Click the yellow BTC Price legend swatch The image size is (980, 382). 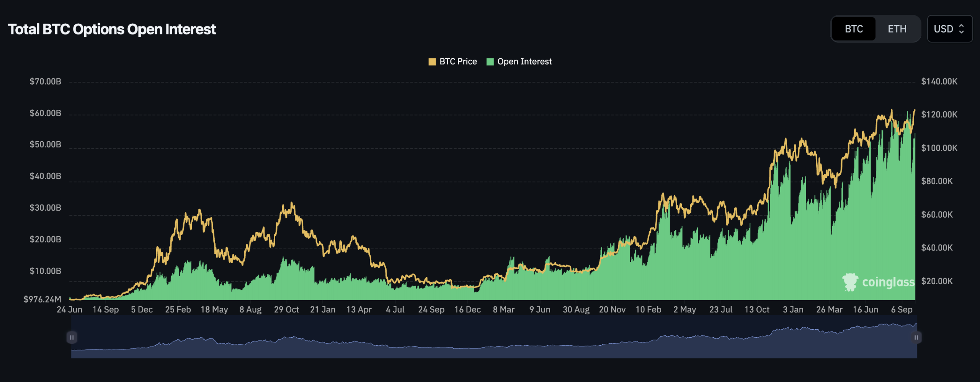tap(432, 61)
